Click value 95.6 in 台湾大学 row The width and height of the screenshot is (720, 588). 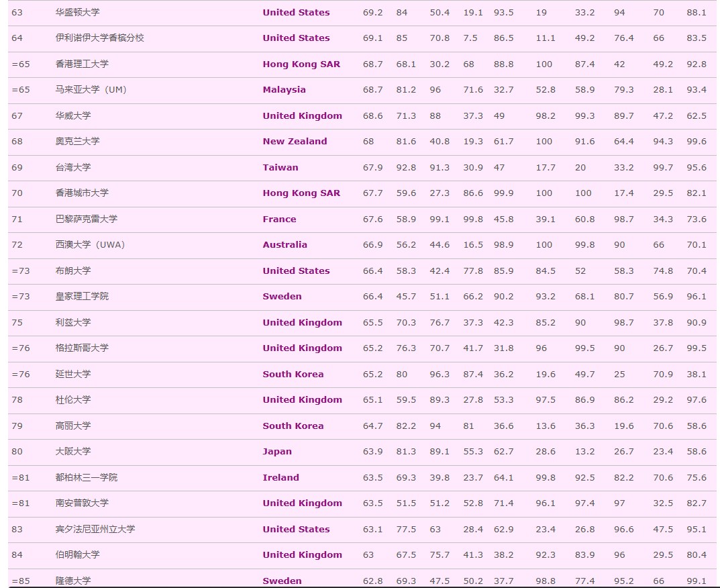click(697, 167)
